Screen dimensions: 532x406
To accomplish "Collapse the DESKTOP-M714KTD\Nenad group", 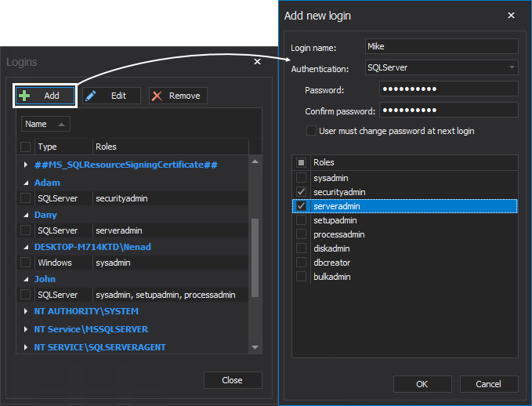I will (26, 247).
